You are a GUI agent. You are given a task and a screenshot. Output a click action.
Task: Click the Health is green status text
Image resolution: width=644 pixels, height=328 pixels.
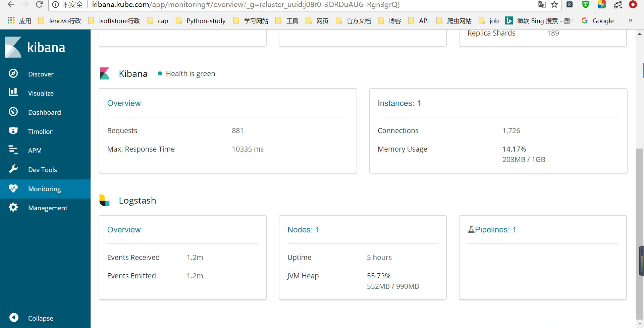(191, 73)
